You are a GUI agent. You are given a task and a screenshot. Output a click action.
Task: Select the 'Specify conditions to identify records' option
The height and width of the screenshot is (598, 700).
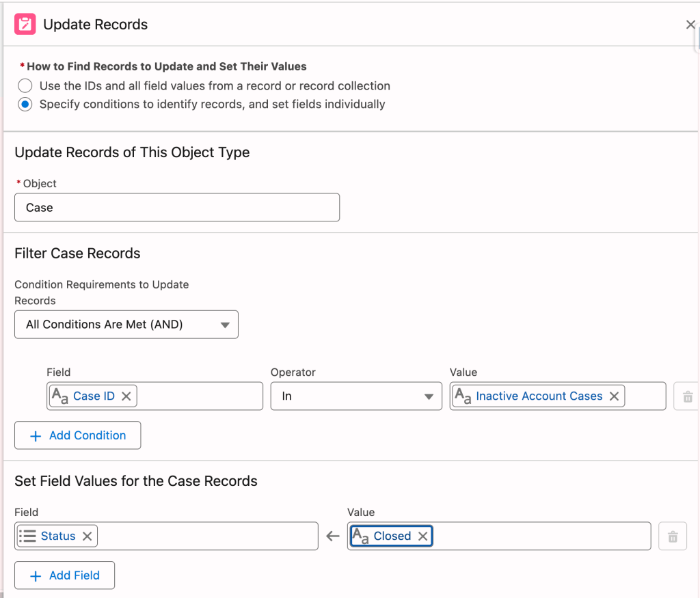[25, 105]
